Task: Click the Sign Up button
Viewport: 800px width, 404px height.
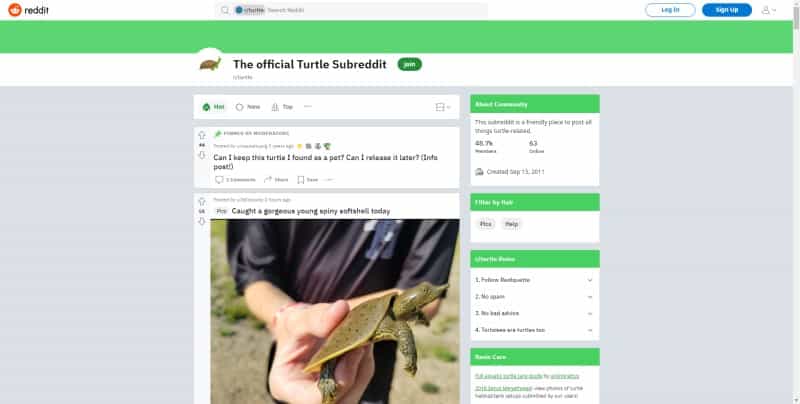Action: pos(727,10)
